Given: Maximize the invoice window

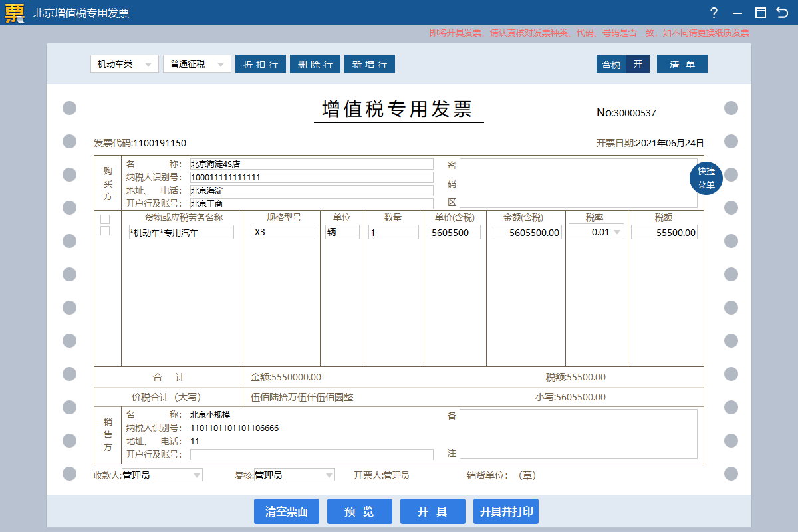Looking at the screenshot, I should 760,13.
